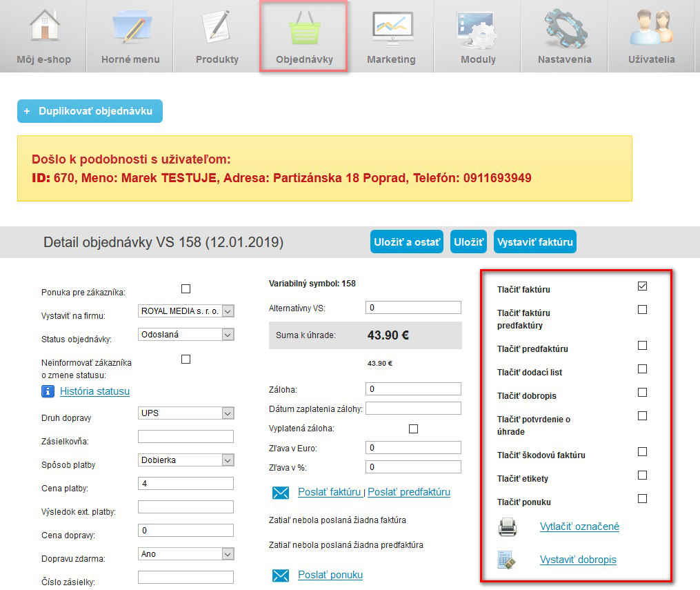This screenshot has height=590, width=700.
Task: Uncheck the Tlačiť faktúru checkbox
Action: tap(642, 286)
